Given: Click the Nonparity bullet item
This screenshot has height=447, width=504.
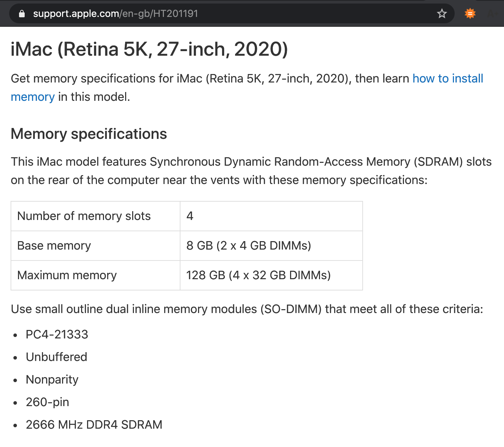Looking at the screenshot, I should coord(52,380).
